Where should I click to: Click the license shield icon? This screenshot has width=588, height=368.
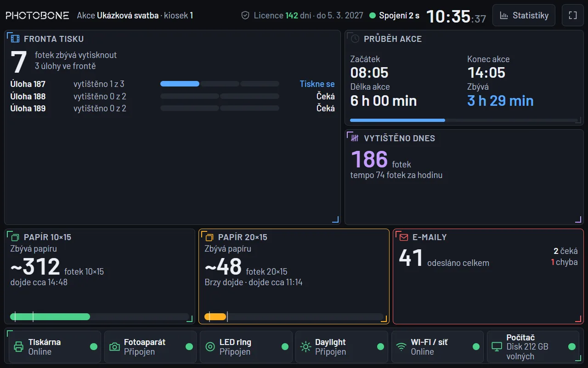click(245, 15)
